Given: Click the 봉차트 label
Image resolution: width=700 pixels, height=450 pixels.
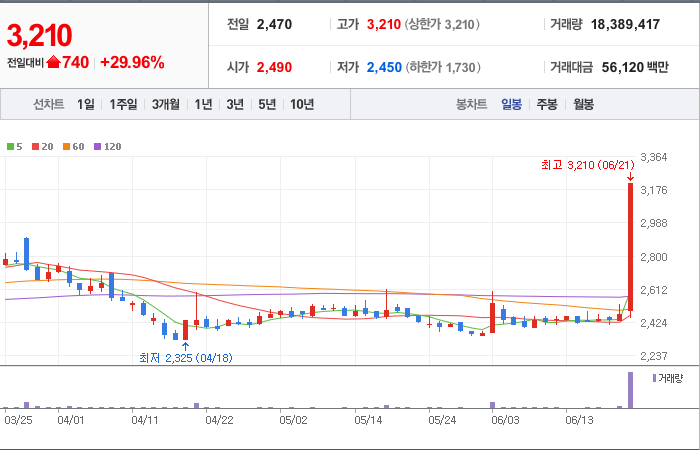Looking at the screenshot, I should tap(471, 104).
